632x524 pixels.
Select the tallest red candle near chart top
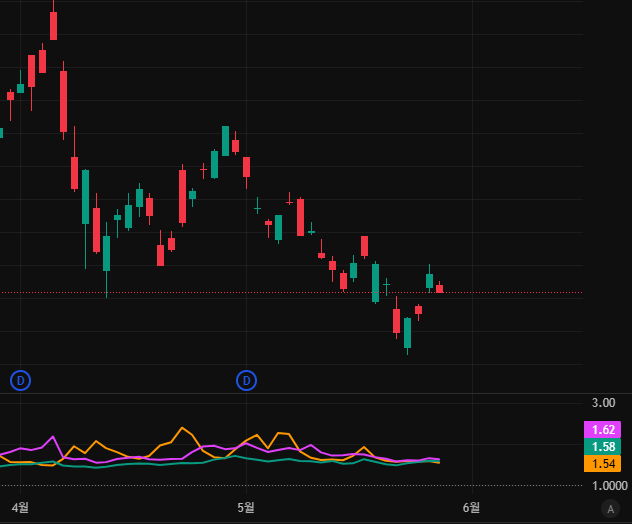(64, 102)
